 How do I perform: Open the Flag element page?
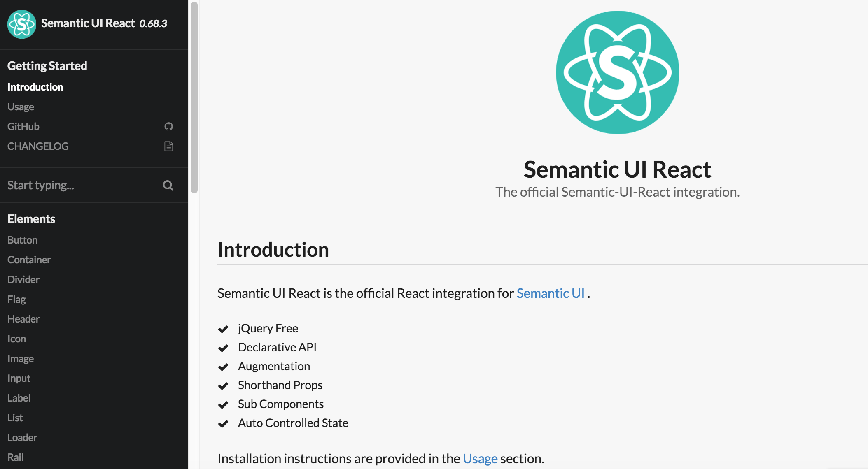click(x=16, y=299)
